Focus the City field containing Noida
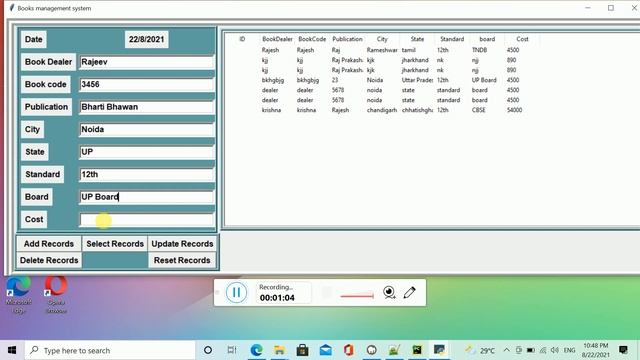The image size is (640, 360). (x=147, y=129)
